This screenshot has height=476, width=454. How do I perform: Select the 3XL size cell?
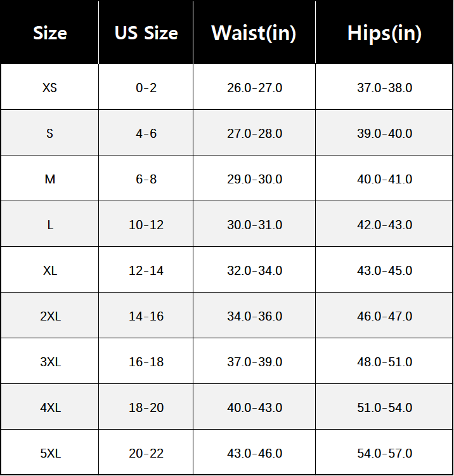[x=49, y=362]
